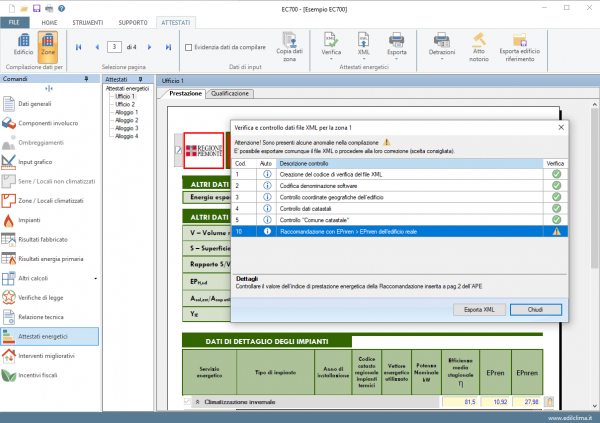The image size is (600, 423).
Task: Open the FILE menu
Action: [x=15, y=22]
